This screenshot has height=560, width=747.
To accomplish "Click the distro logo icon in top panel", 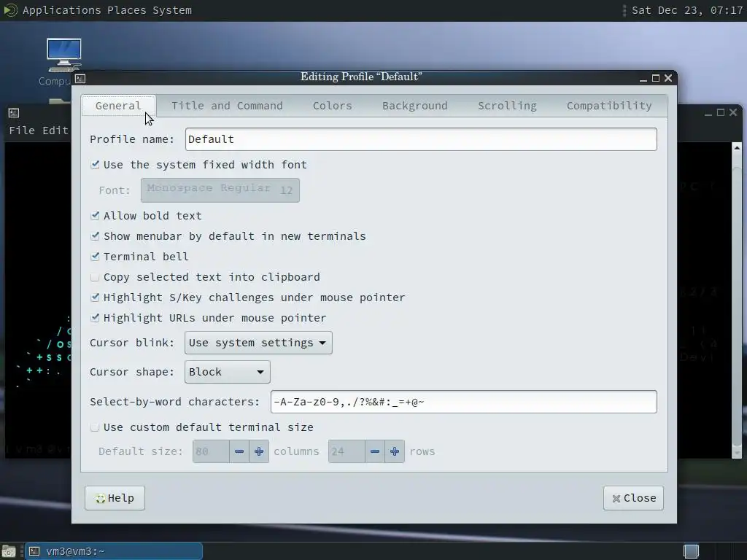I will point(10,10).
